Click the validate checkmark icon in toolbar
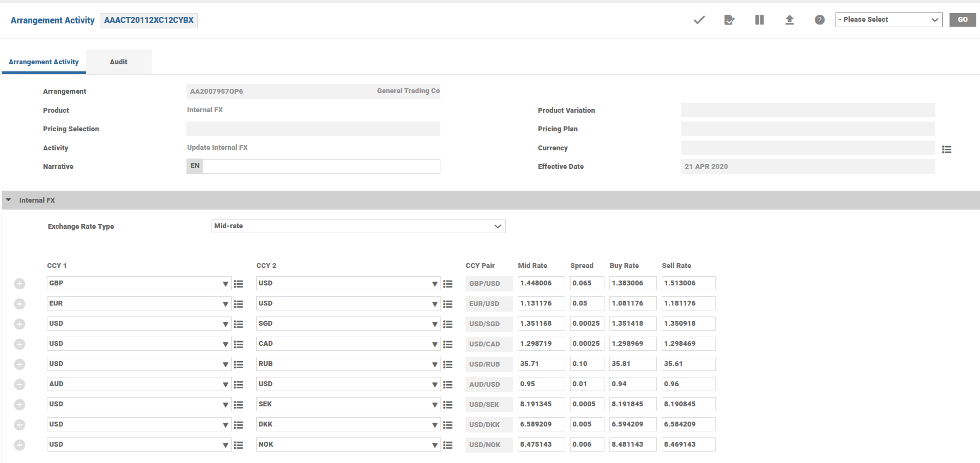This screenshot has height=463, width=980. click(699, 20)
